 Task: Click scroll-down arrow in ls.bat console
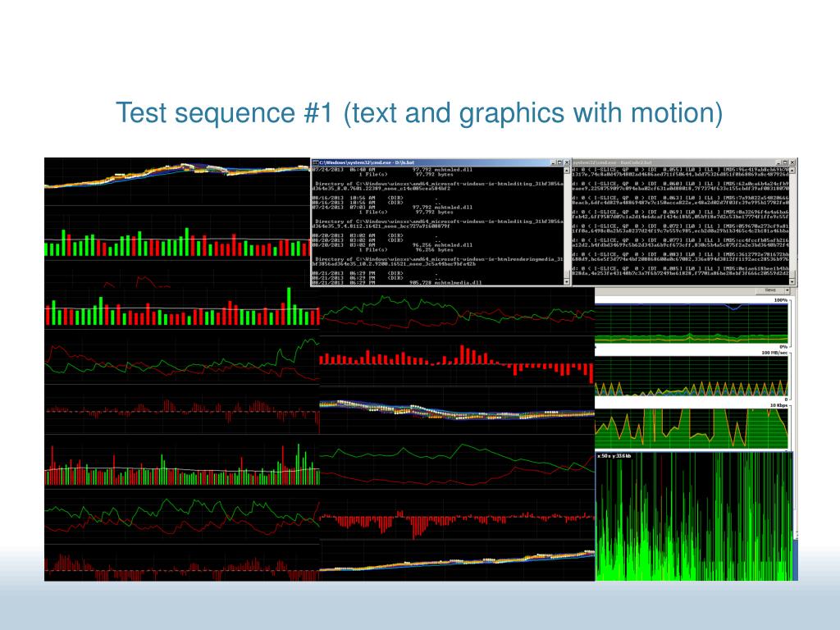coord(567,281)
